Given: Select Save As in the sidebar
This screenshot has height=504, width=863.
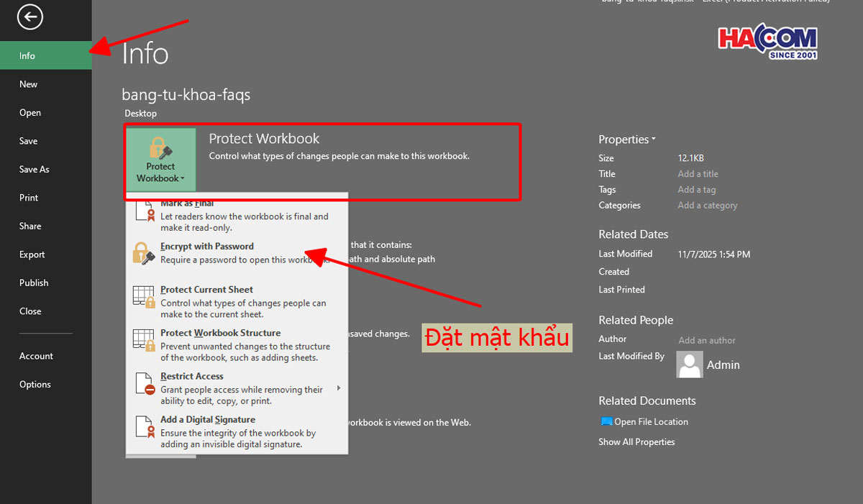Looking at the screenshot, I should (x=34, y=169).
